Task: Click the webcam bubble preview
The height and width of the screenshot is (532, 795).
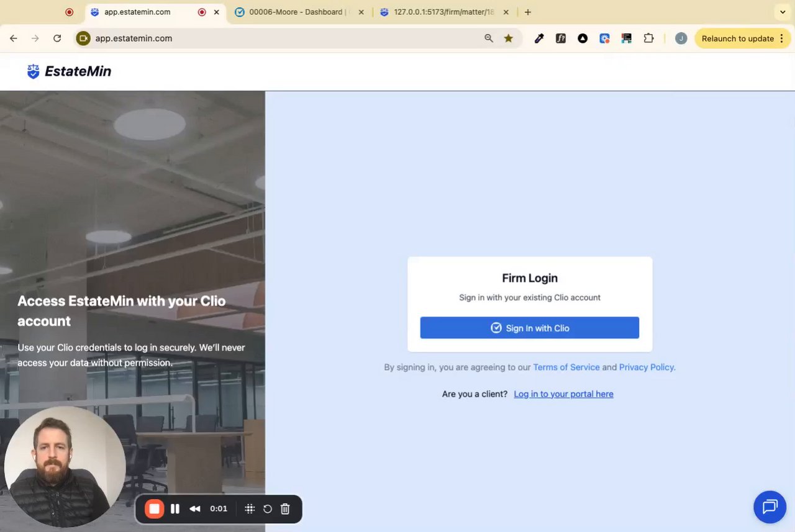Action: point(65,466)
